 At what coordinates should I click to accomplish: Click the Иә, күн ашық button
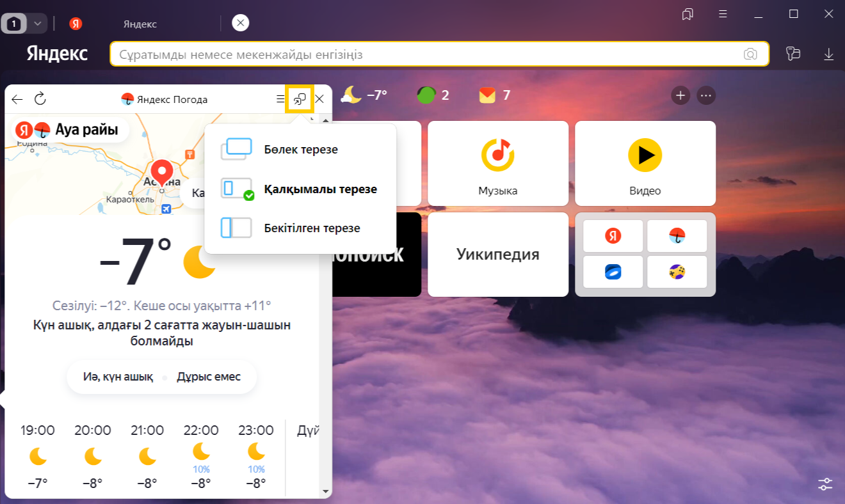[118, 377]
